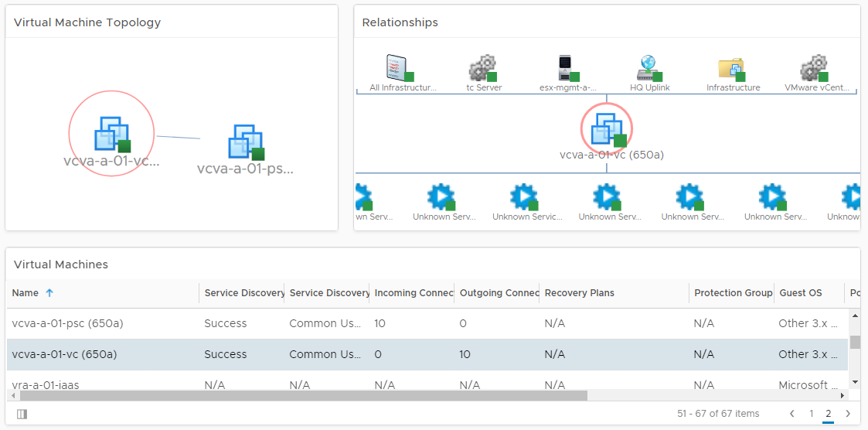Click the next page arrow
868x430 pixels.
[x=848, y=414]
